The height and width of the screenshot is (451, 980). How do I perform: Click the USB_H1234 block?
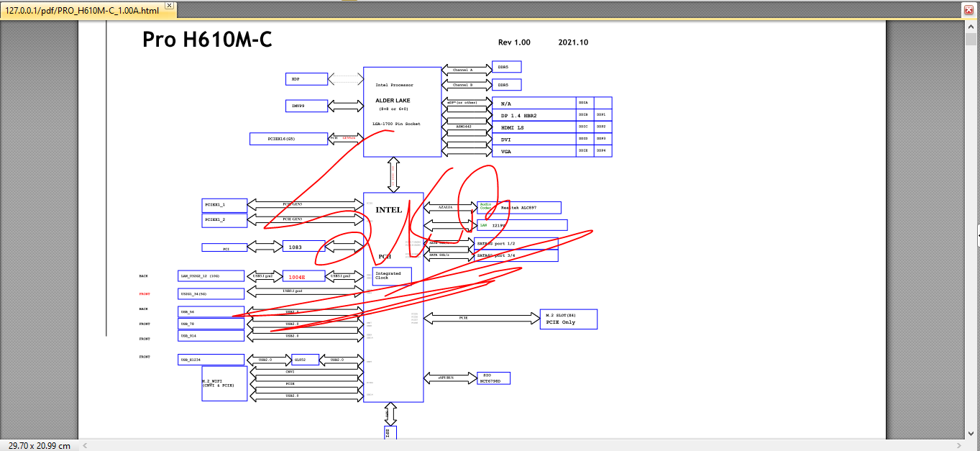[x=211, y=360]
